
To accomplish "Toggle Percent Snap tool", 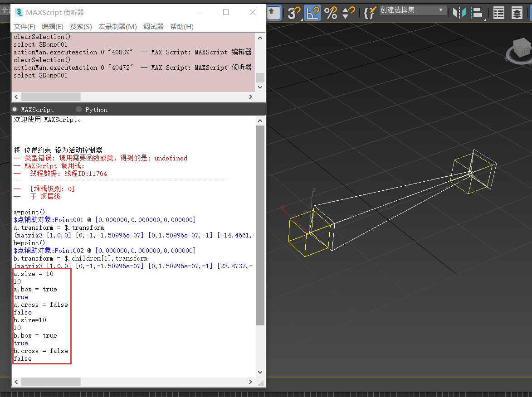I will 331,13.
